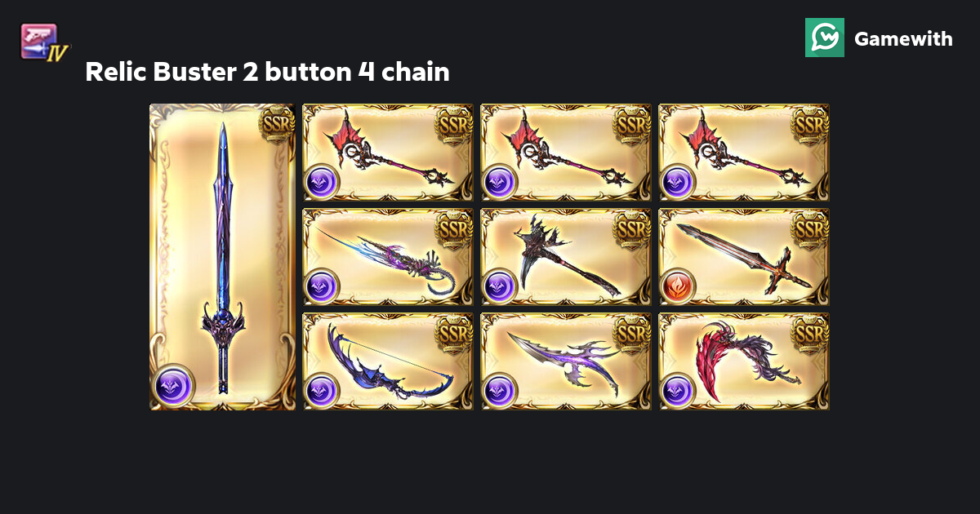Click the SSR badge on the bow card

456,331
